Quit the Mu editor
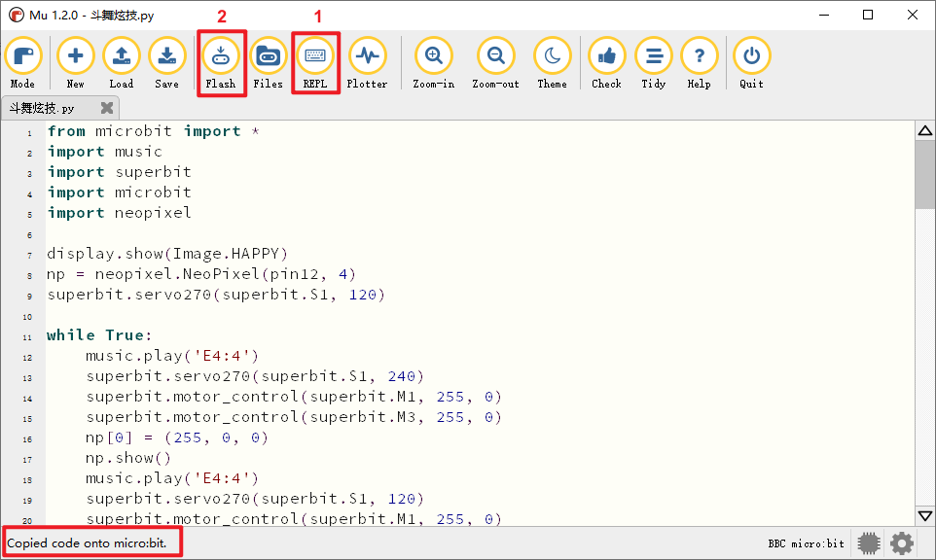 (x=751, y=63)
